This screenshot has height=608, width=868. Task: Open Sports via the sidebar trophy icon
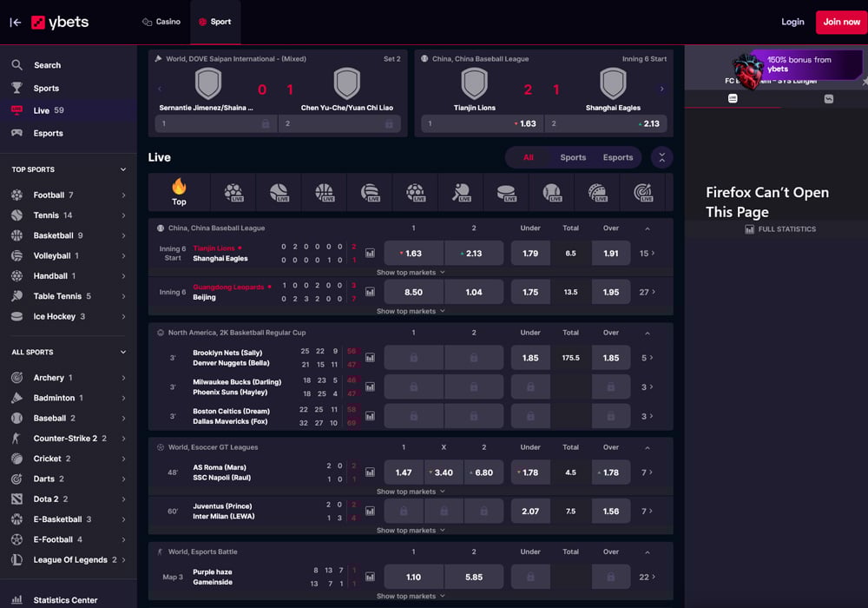click(x=17, y=88)
